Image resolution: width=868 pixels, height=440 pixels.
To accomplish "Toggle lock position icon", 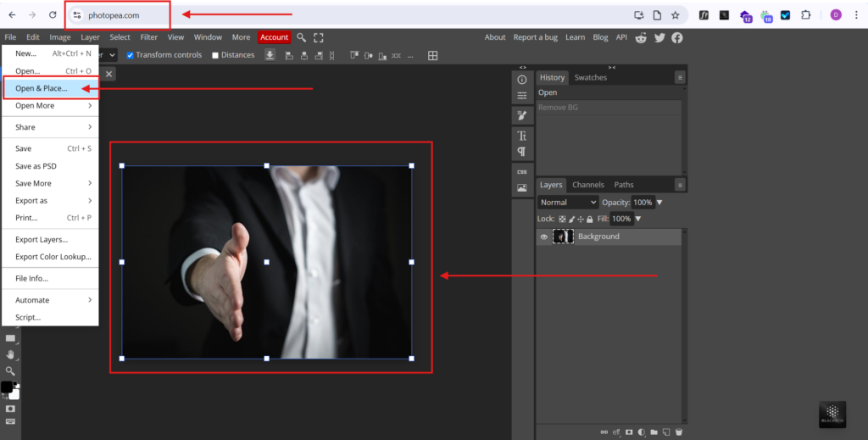I will (581, 220).
